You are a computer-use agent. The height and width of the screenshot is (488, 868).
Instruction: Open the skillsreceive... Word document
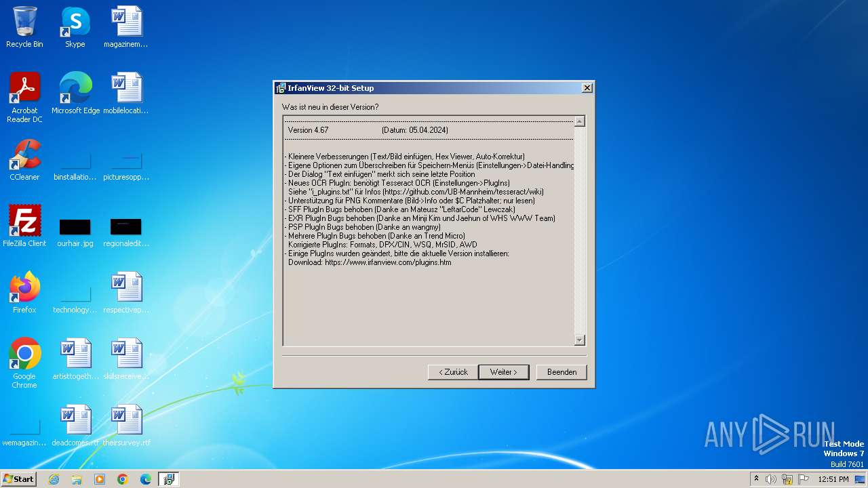pos(126,359)
